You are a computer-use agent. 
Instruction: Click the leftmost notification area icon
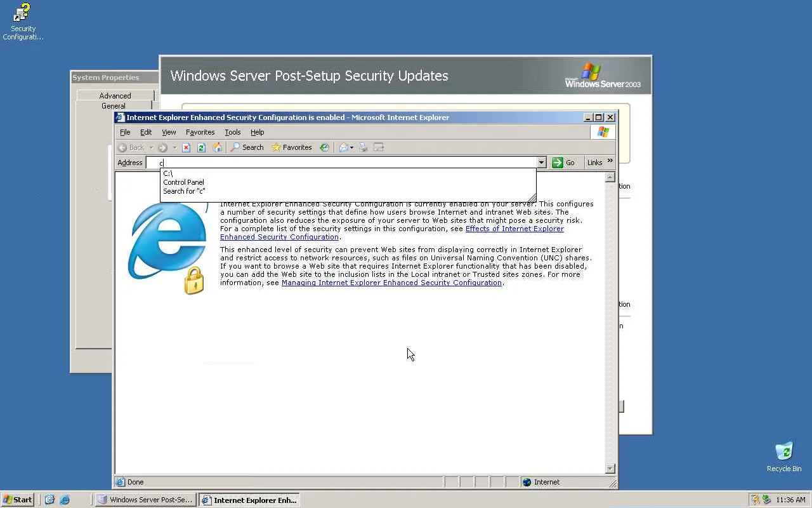point(755,500)
